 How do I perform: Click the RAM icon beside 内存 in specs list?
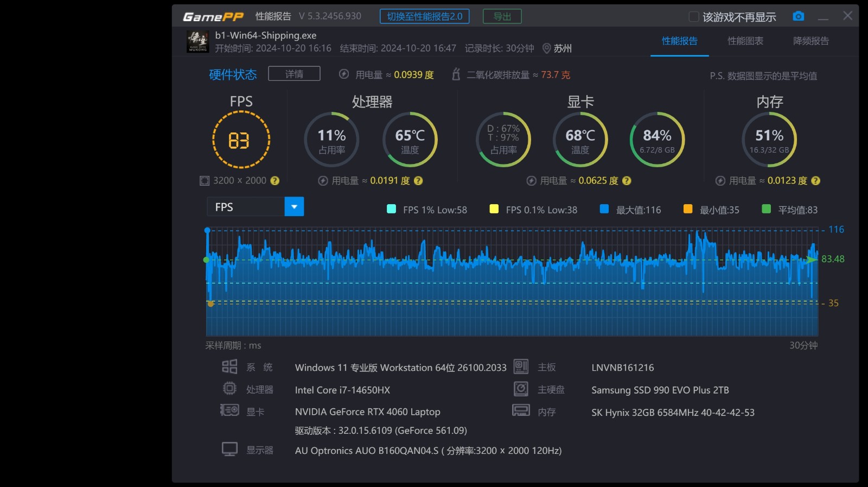[x=521, y=410]
